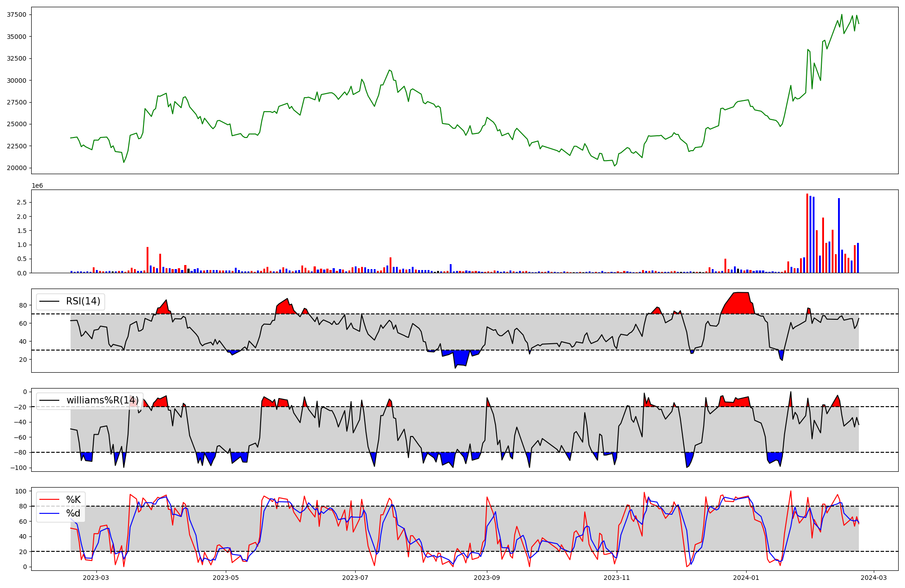Click the RSI(14) legend label
The height and width of the screenshot is (588, 905).
83,301
